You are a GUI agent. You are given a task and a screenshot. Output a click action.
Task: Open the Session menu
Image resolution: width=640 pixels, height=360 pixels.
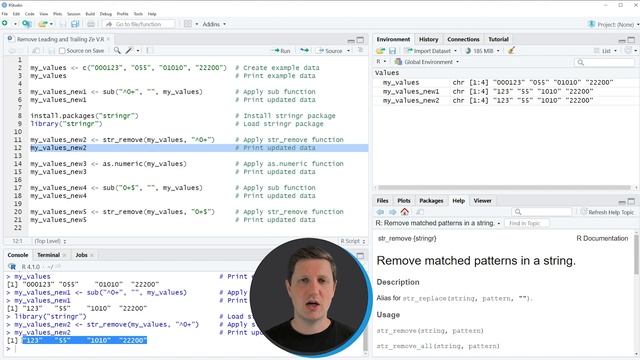[x=73, y=13]
